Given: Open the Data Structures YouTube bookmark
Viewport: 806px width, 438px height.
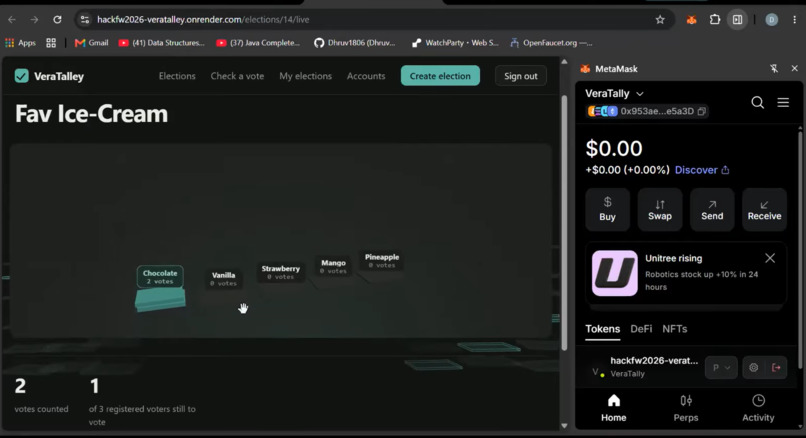Looking at the screenshot, I should point(161,43).
